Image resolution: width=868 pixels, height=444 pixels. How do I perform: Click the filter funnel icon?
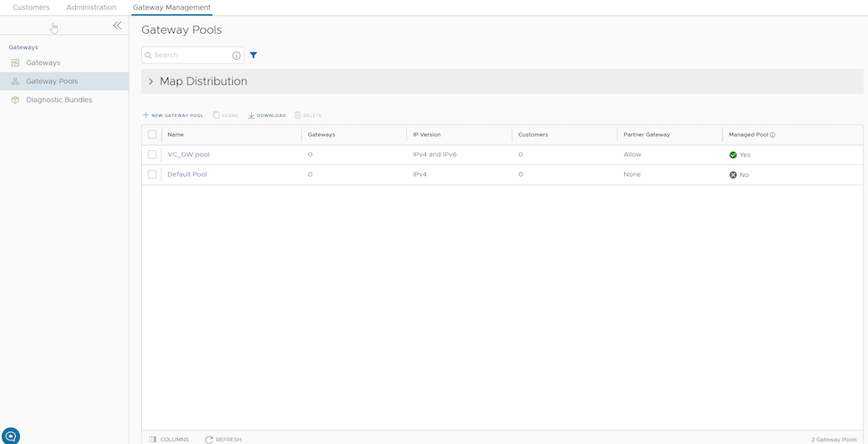point(254,55)
